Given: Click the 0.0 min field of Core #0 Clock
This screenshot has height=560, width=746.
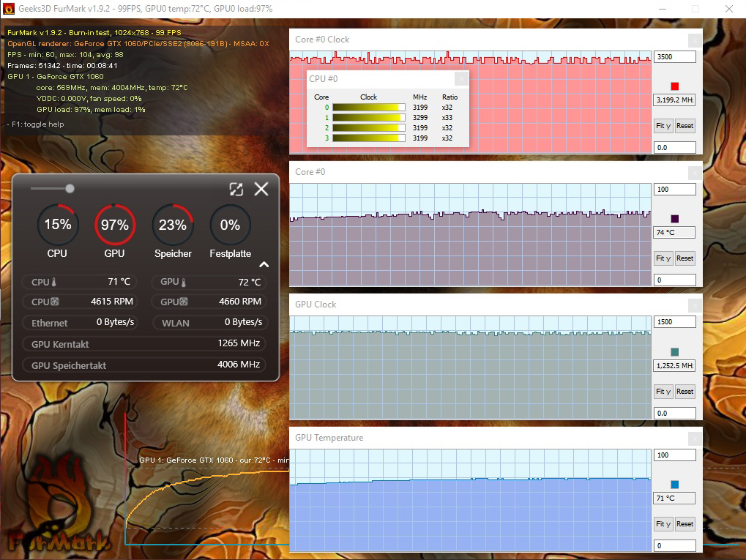Looking at the screenshot, I should 675,147.
